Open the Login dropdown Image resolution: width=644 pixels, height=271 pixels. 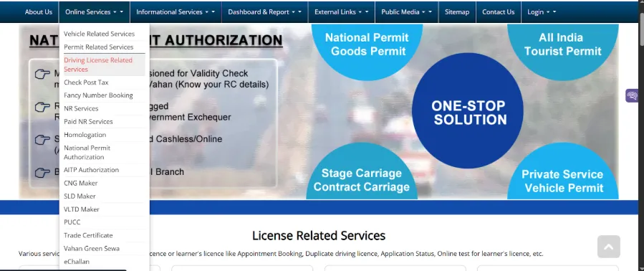tap(542, 12)
